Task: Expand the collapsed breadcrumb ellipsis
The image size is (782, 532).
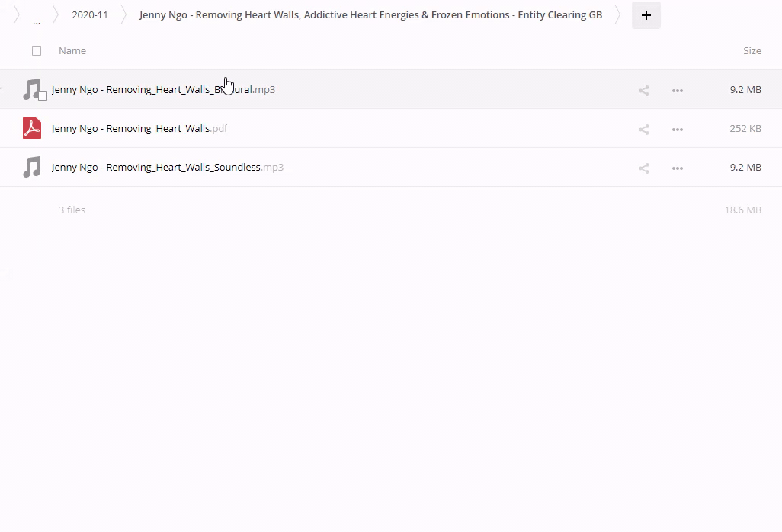Action: click(x=37, y=20)
